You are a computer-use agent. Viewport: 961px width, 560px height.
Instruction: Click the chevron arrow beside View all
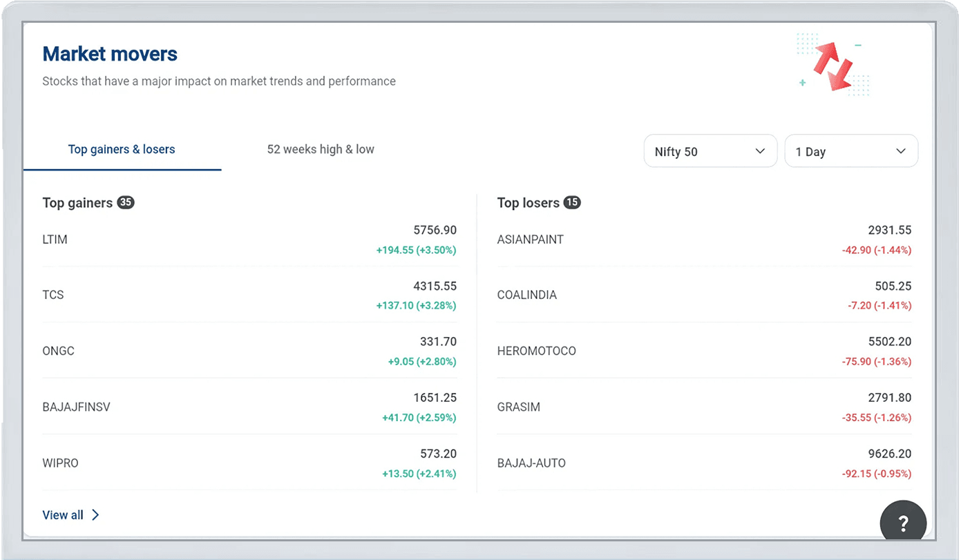click(95, 515)
